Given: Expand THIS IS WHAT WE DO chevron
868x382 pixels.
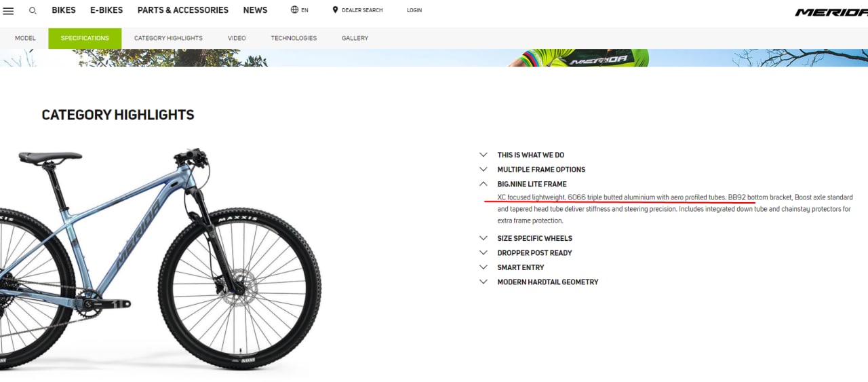Looking at the screenshot, I should (484, 155).
